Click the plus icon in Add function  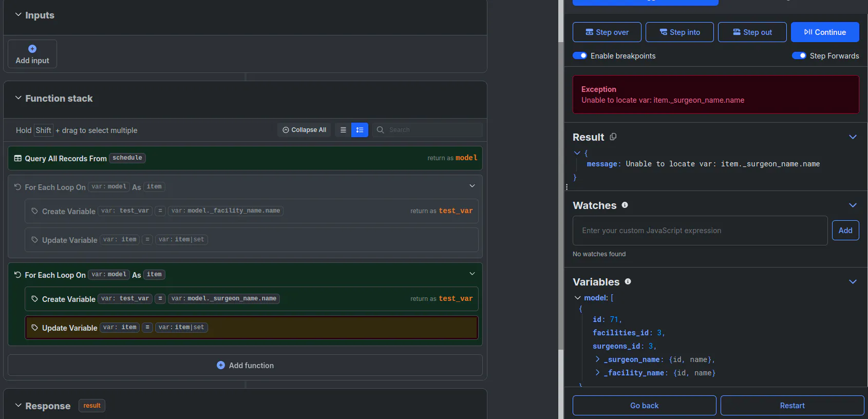(x=221, y=365)
